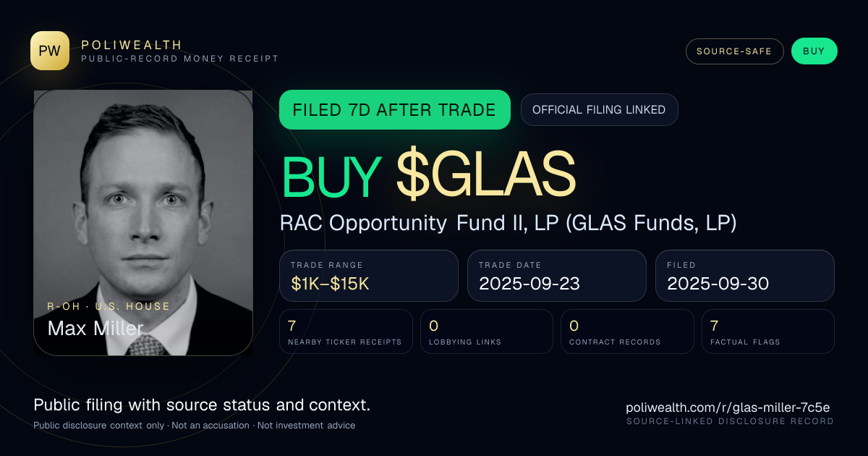Screen dimensions: 868x456
Task: Select the SOURCE-SAFE pill badge
Action: 734,51
